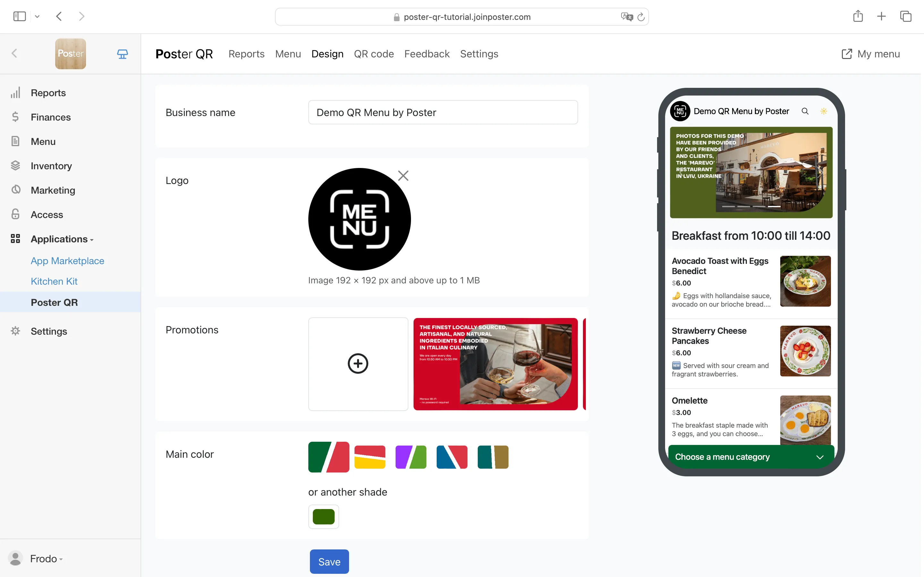The image size is (924, 577).
Task: Click the Business name input field
Action: (442, 112)
